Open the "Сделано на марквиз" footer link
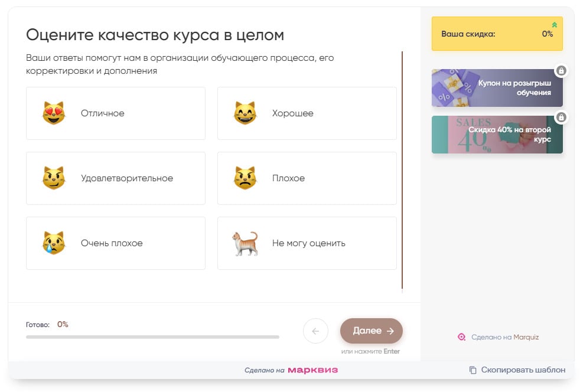The height and width of the screenshot is (392, 580). tap(290, 369)
